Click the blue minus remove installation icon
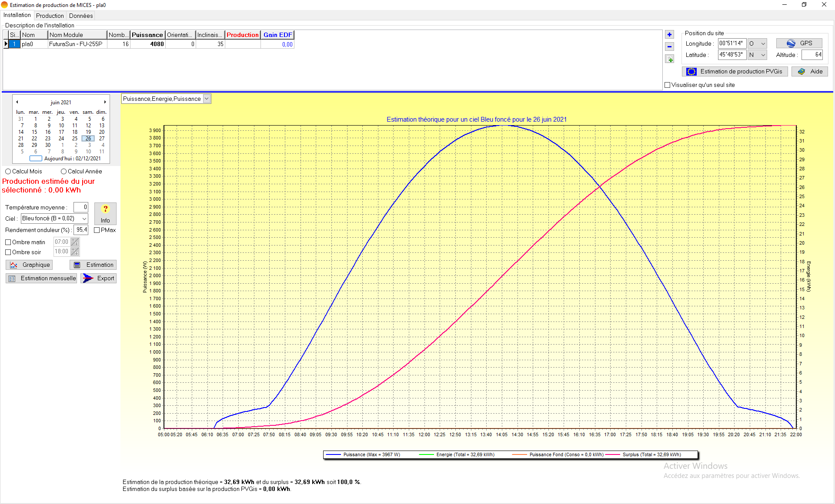 pyautogui.click(x=669, y=46)
